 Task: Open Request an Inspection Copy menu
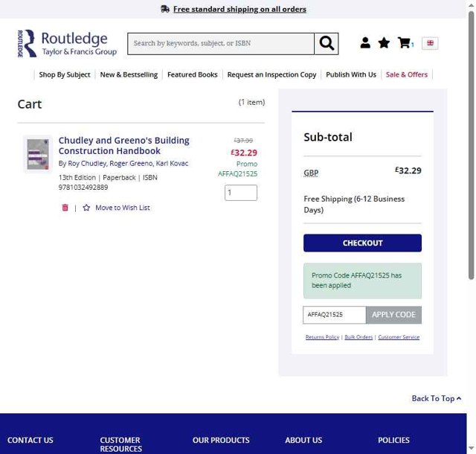[x=271, y=74]
